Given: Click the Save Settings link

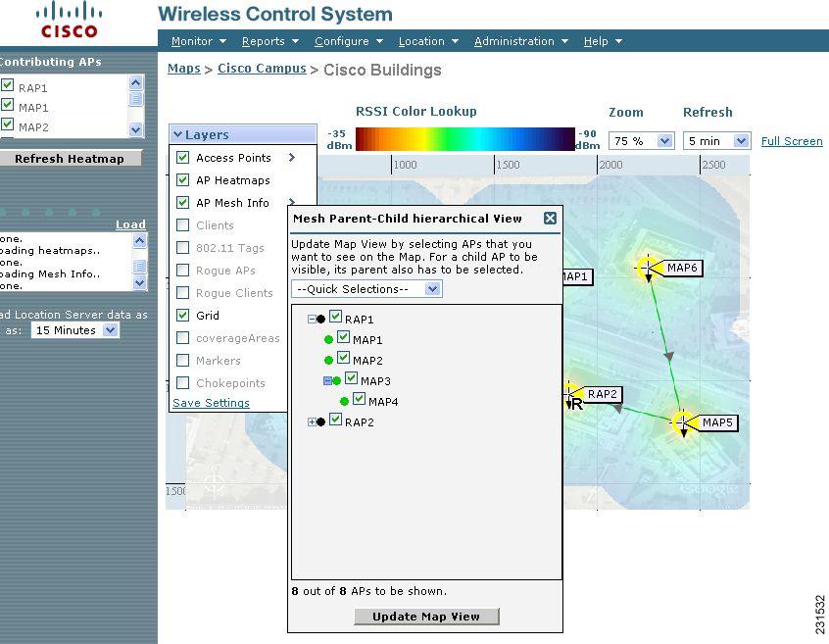Looking at the screenshot, I should [x=211, y=403].
